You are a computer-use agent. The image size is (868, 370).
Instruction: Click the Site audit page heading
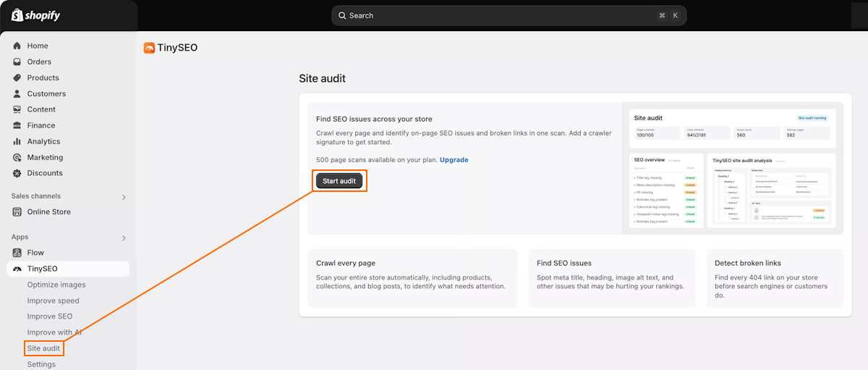pyautogui.click(x=323, y=78)
